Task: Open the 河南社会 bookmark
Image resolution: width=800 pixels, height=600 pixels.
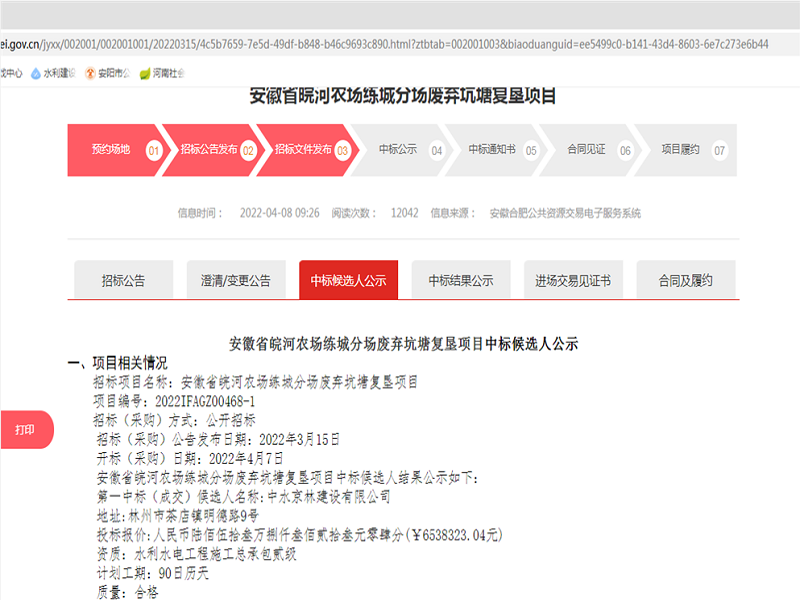Action: (x=165, y=73)
